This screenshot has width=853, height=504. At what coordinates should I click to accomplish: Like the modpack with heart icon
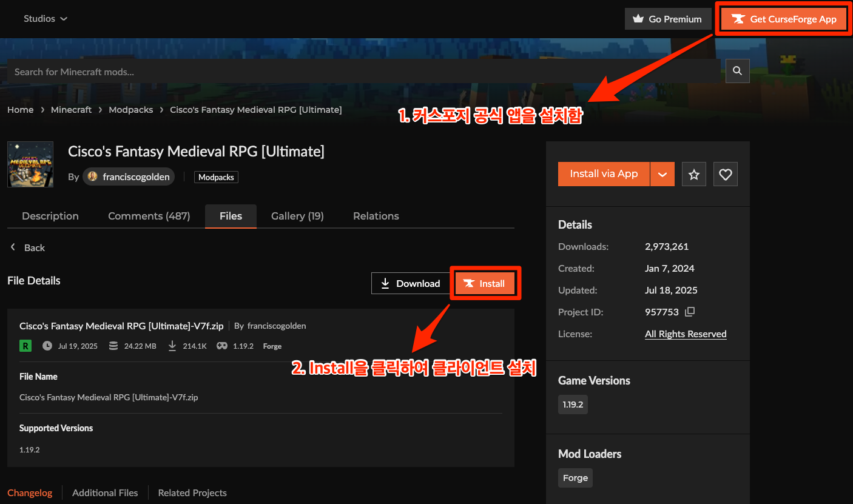726,174
